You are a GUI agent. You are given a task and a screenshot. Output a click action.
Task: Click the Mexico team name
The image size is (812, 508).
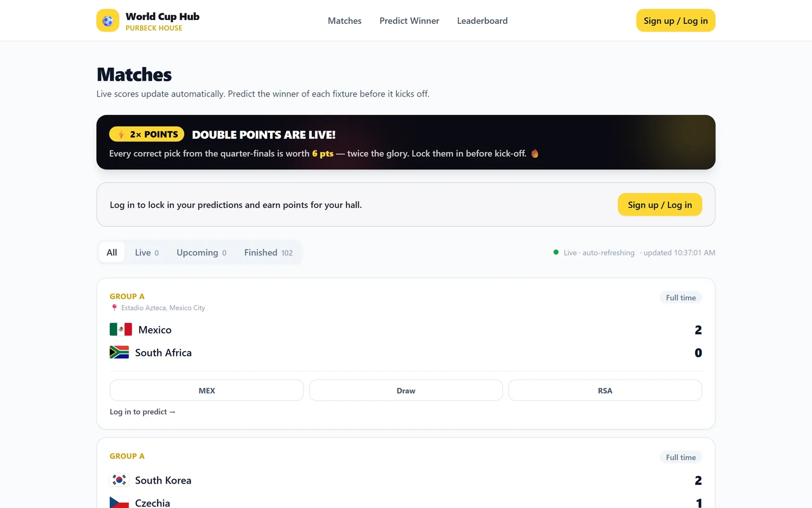pos(155,330)
